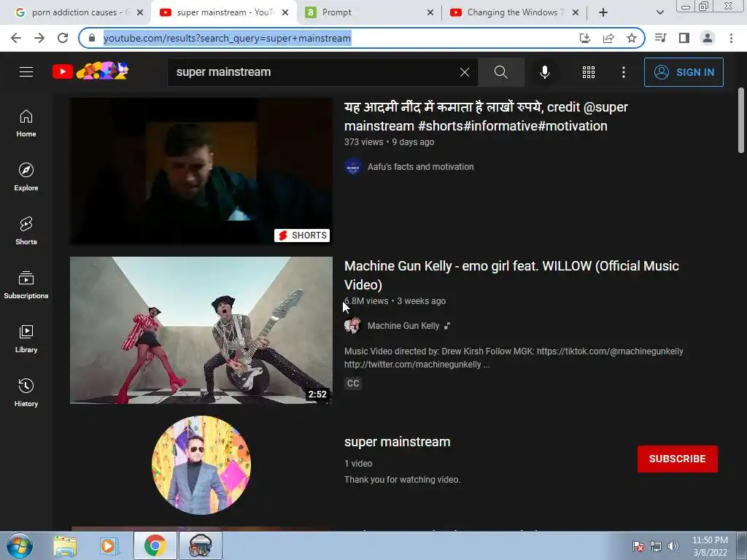This screenshot has width=747, height=560.
Task: Open the headphones app on the taskbar
Action: 200,545
